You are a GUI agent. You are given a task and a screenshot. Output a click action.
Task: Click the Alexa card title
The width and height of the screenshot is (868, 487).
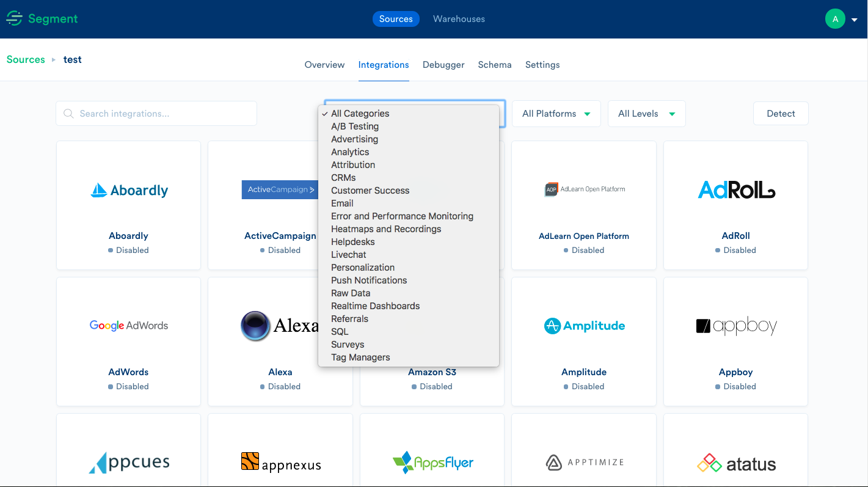coord(280,372)
